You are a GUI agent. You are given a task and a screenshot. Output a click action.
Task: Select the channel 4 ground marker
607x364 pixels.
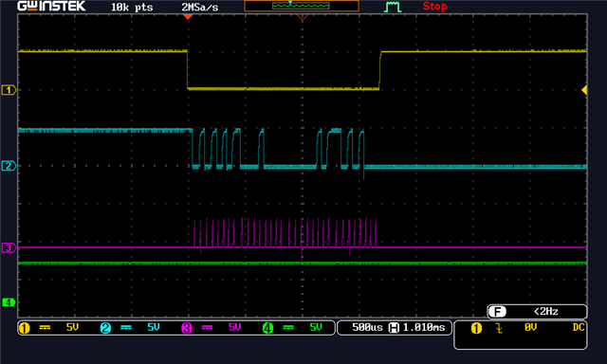(x=9, y=302)
